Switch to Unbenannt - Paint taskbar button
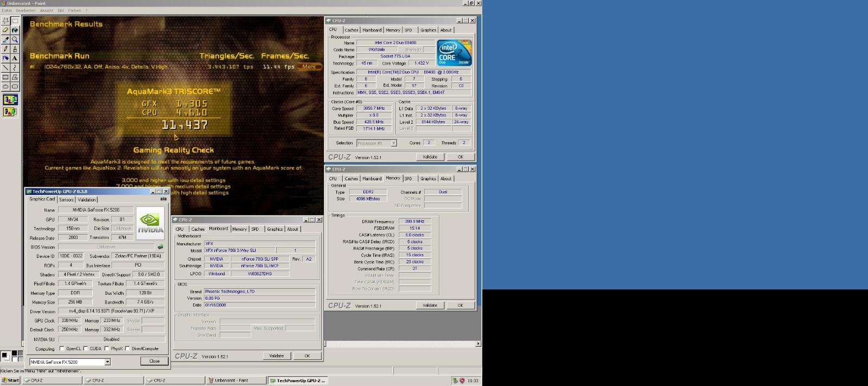Screen dimensions: 868x386 tap(237, 381)
